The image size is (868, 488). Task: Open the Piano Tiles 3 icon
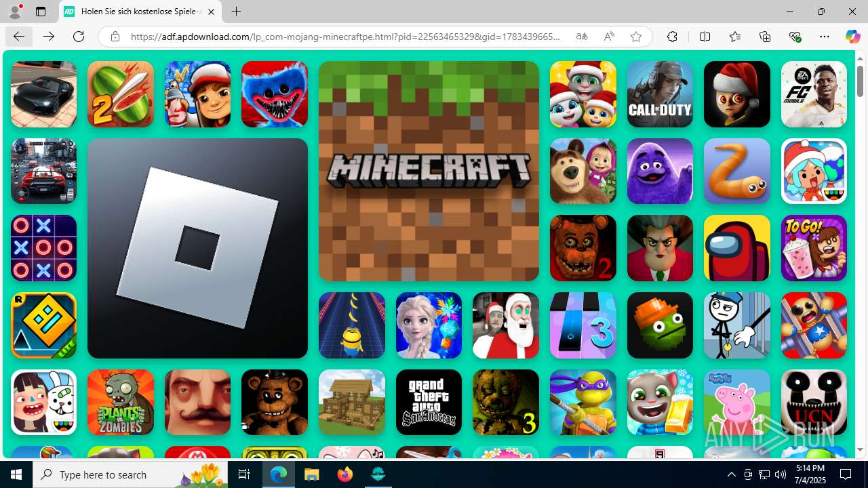[x=583, y=325]
